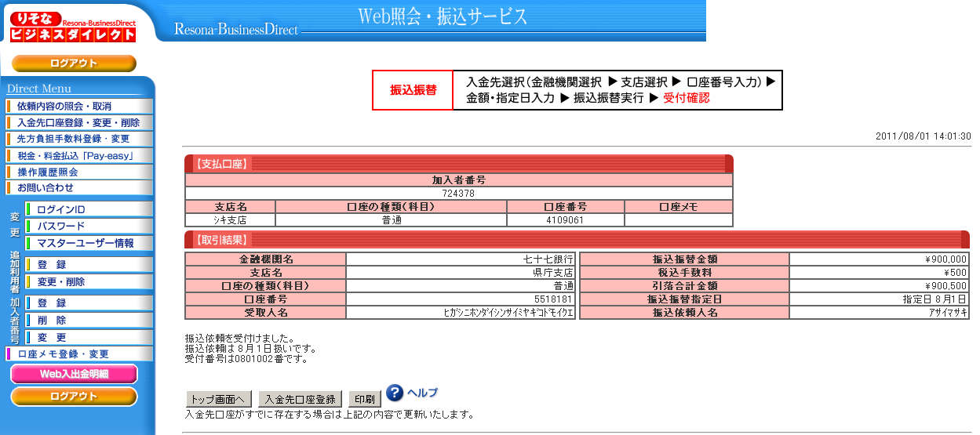This screenshot has width=980, height=435.
Task: Open 依頼内容の照会・取消 menu item
Action: [x=79, y=106]
